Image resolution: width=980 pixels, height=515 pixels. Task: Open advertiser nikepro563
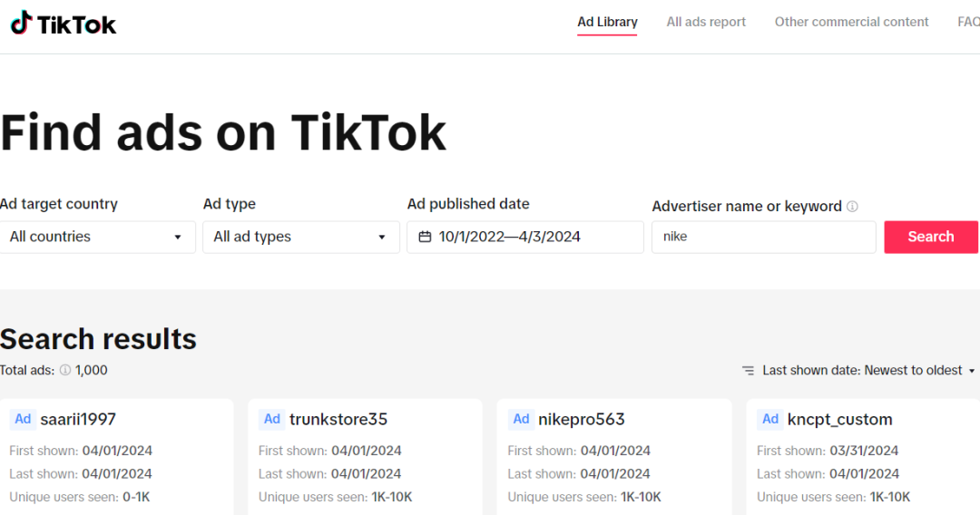coord(582,420)
